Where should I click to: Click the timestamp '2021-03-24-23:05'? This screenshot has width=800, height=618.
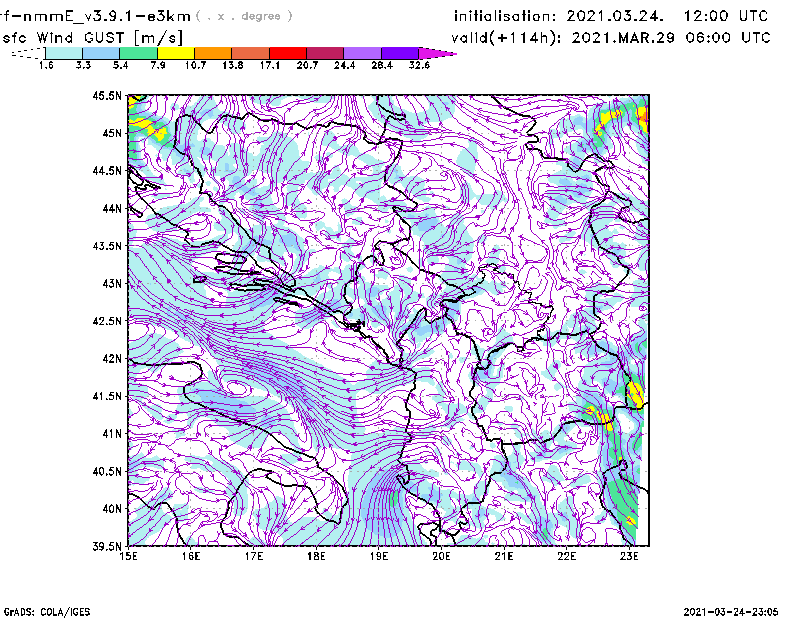tap(731, 612)
